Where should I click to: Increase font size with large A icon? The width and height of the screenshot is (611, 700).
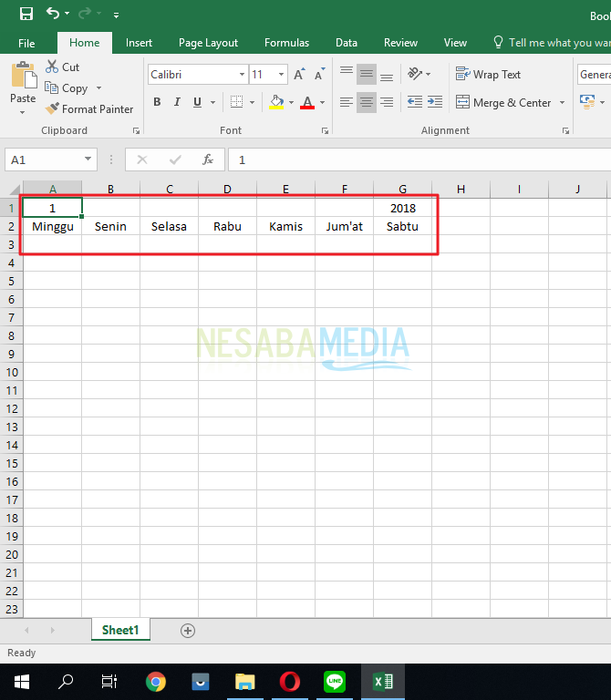tap(299, 74)
